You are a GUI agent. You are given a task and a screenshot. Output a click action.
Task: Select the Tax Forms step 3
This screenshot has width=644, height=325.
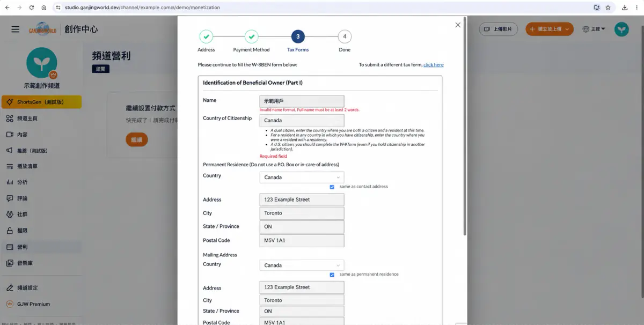(298, 41)
